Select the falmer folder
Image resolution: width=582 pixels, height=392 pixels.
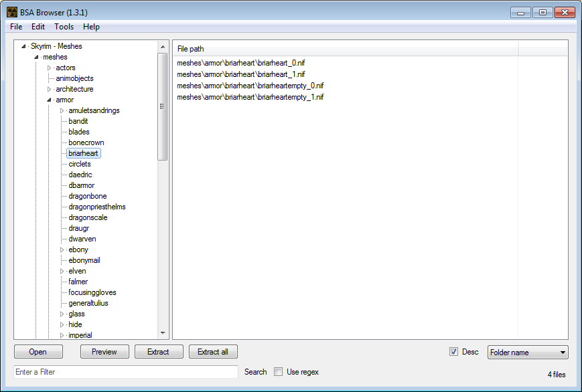pyautogui.click(x=78, y=282)
